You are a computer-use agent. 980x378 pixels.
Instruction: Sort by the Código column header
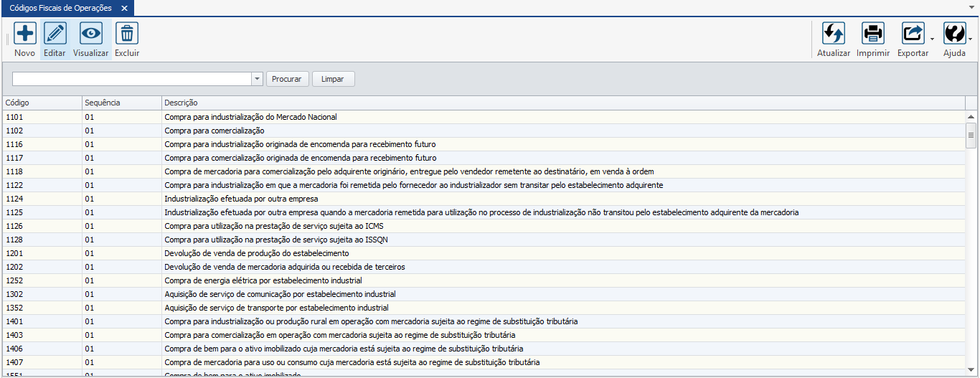(42, 103)
